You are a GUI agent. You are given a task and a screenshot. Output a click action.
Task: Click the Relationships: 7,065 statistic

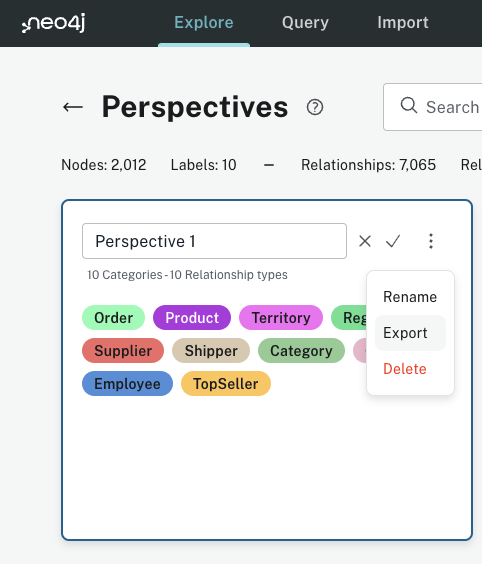coord(368,165)
